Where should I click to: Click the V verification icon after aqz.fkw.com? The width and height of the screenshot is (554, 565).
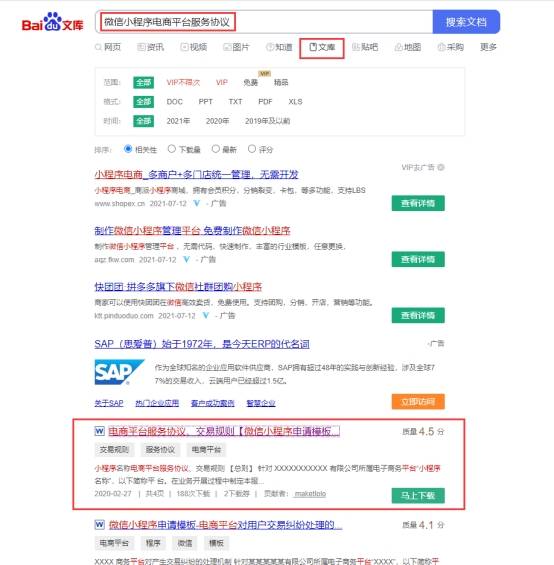coord(186,259)
